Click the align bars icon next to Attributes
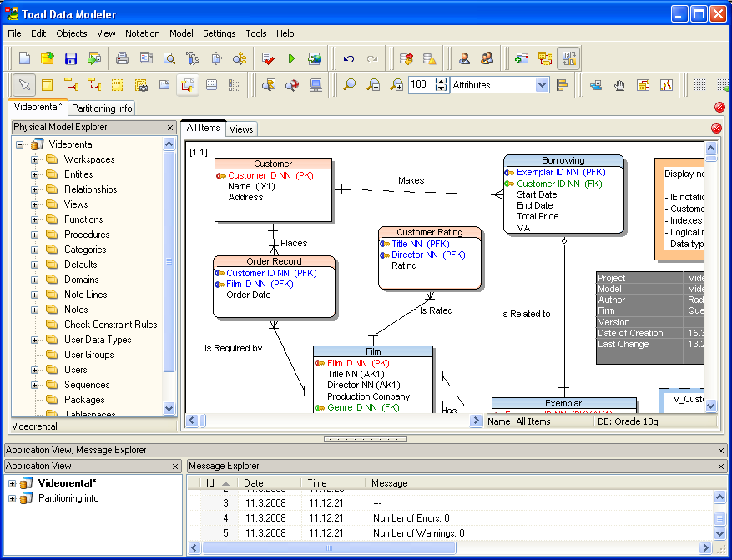The width and height of the screenshot is (732, 560). [x=563, y=85]
